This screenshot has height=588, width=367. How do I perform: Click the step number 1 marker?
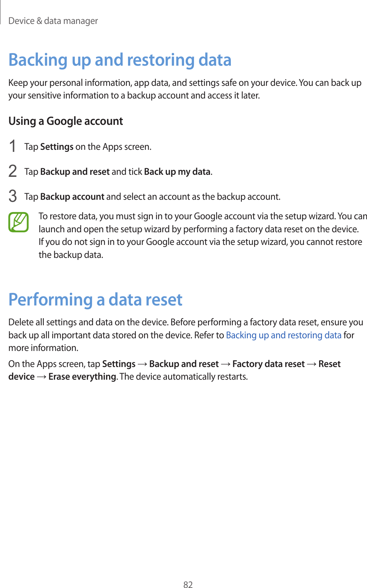click(13, 146)
